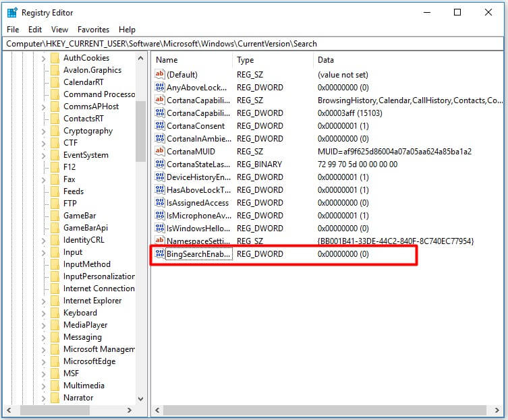
Task: Click the IsAssignedAccess DWORD icon
Action: 159,202
